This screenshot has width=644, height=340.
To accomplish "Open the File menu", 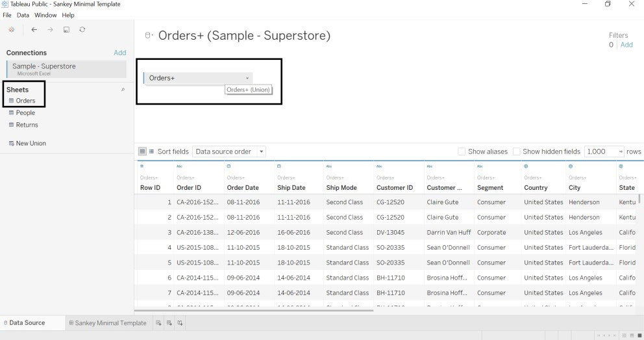I will coord(7,15).
